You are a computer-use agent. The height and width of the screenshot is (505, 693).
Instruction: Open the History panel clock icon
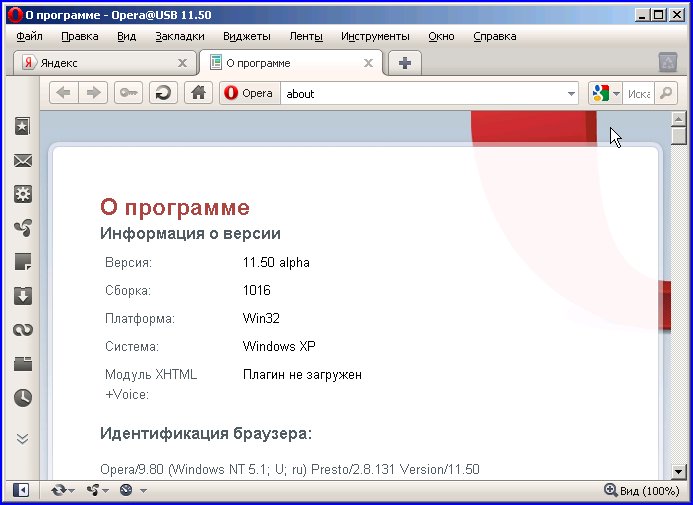23,398
